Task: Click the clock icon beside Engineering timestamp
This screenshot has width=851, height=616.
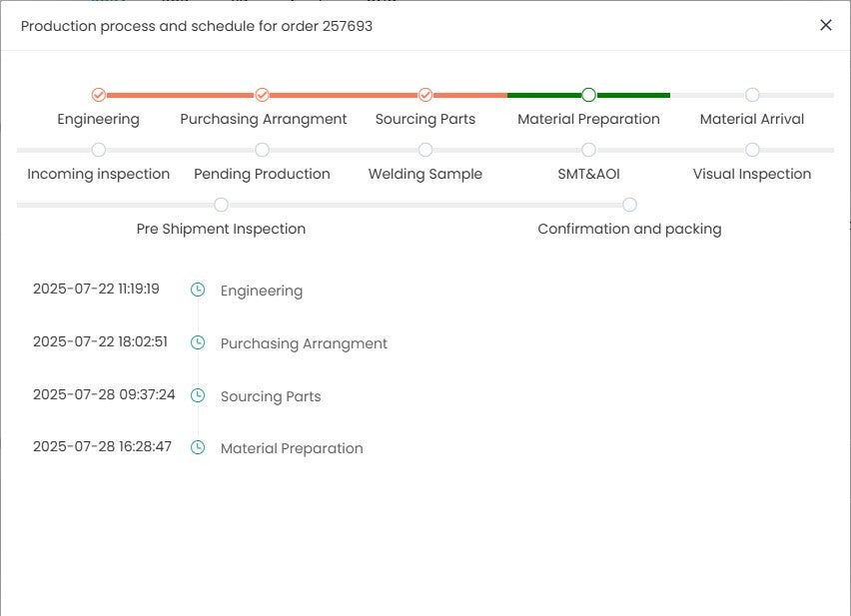Action: tap(198, 290)
